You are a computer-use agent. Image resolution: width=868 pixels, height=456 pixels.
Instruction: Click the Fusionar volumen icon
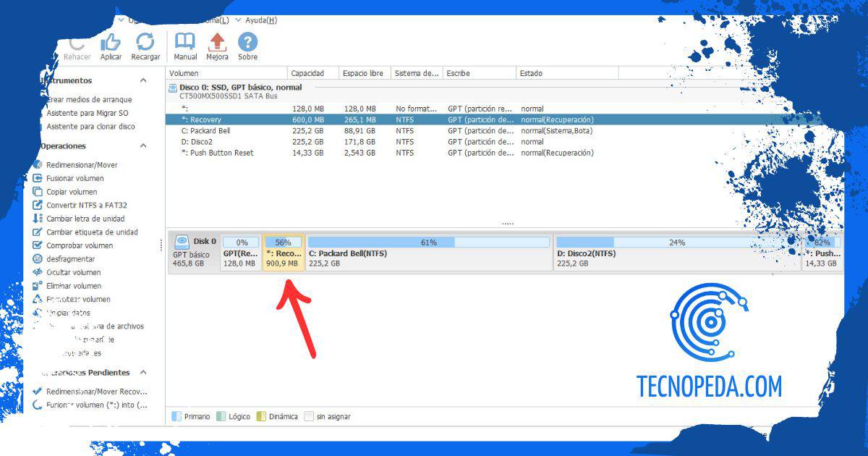(38, 178)
